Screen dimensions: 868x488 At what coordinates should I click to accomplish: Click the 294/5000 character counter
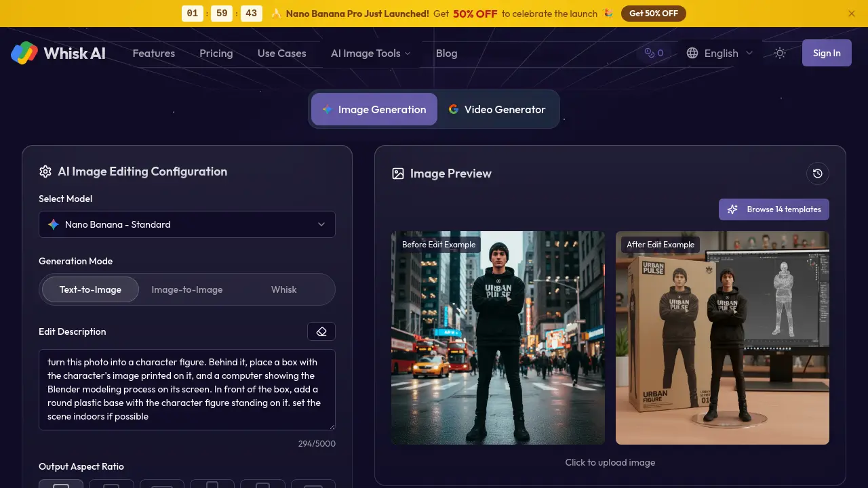point(317,444)
